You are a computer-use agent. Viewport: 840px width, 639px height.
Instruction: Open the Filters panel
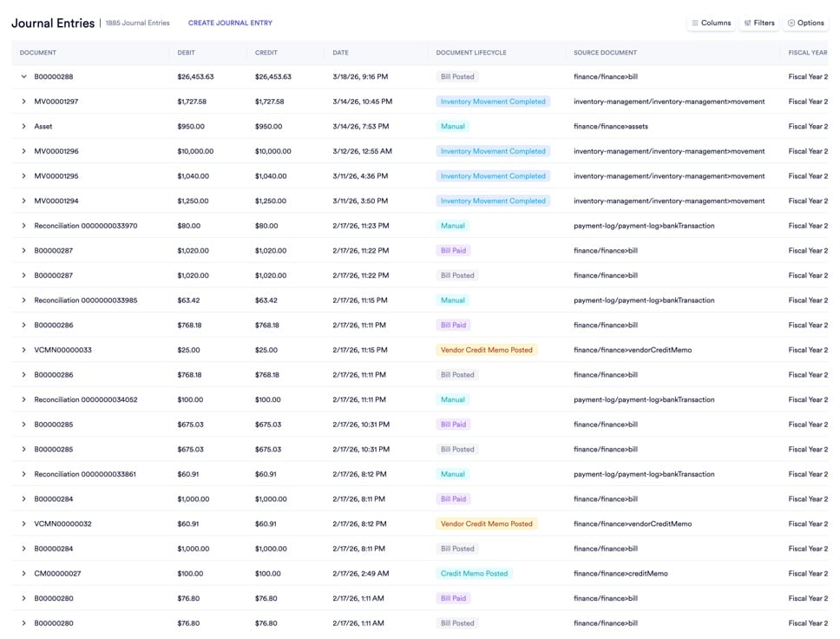click(x=759, y=23)
